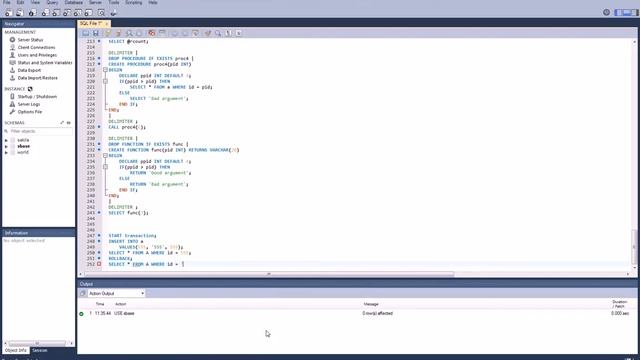This screenshot has height=360, width=640.
Task: Open the File menu
Action: point(7,2)
